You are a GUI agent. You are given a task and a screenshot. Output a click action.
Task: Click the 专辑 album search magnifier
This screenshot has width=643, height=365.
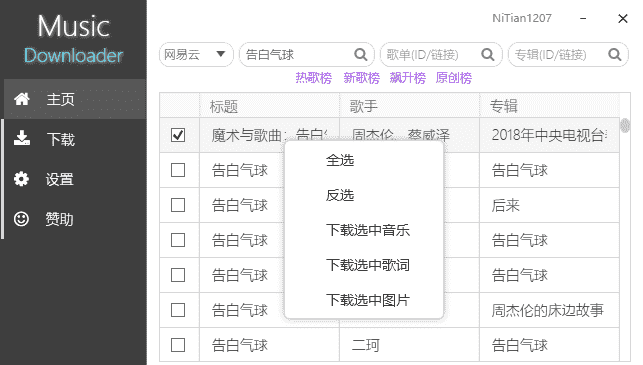(x=615, y=55)
